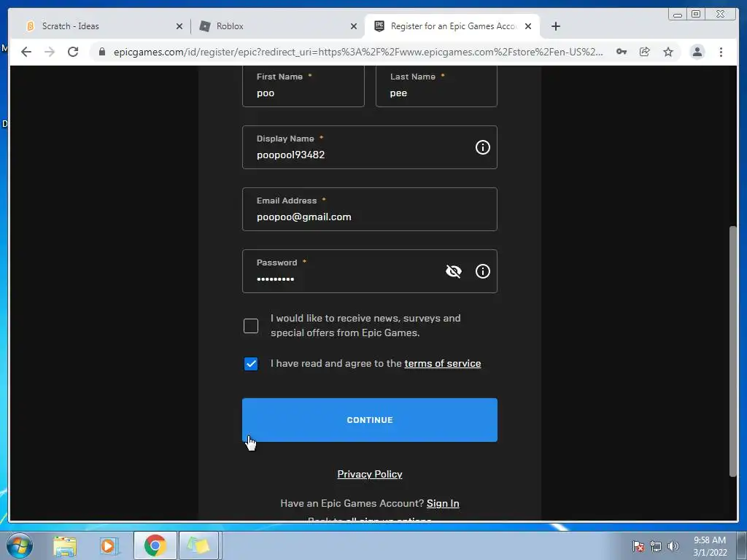Click the page vertical scrollbar thumb

pyautogui.click(x=733, y=351)
